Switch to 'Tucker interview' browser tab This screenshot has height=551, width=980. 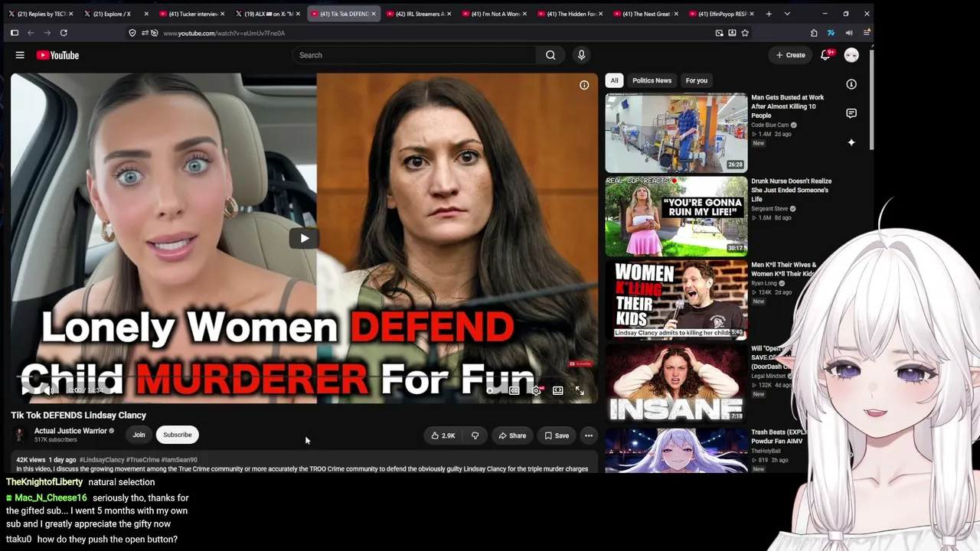tap(191, 14)
